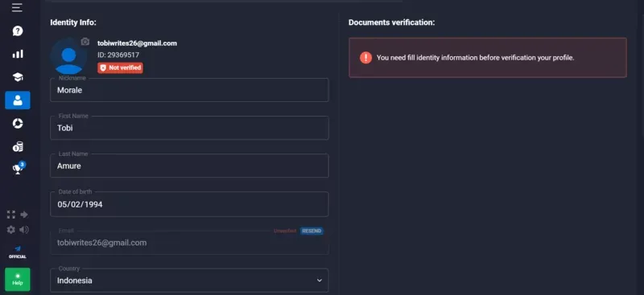Toggle fullscreen mode icon

click(x=11, y=215)
